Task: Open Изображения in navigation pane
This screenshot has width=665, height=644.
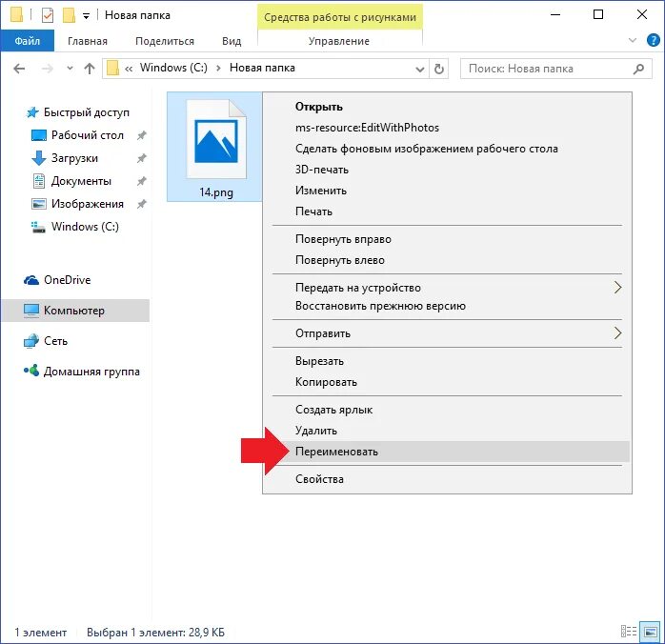Action: (x=88, y=204)
